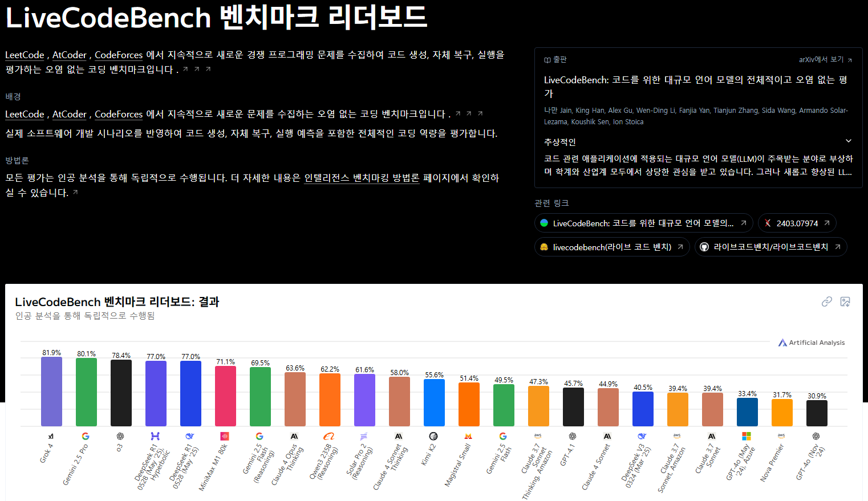868x501 pixels.
Task: Open the '2403.07974' arXiv related link
Action: 797,223
